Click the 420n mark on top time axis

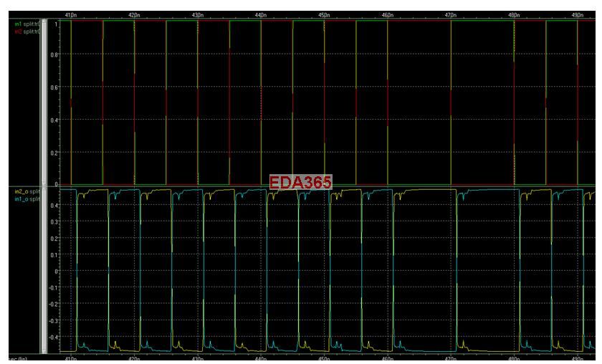134,15
